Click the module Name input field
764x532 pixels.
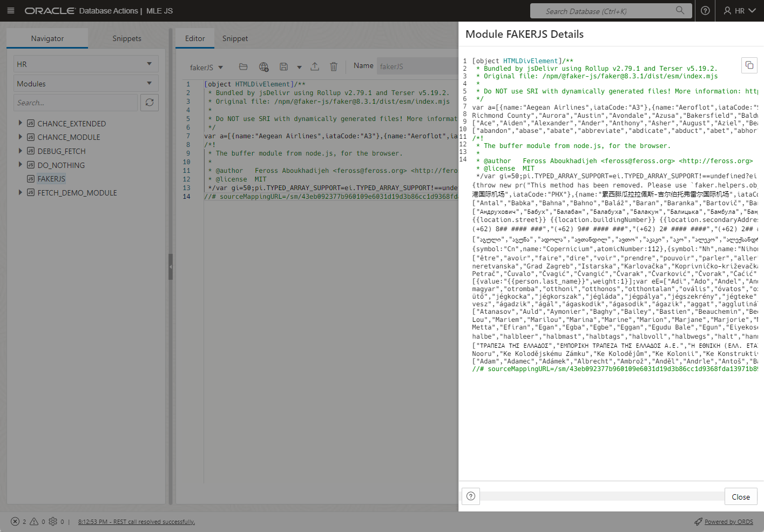(x=417, y=66)
